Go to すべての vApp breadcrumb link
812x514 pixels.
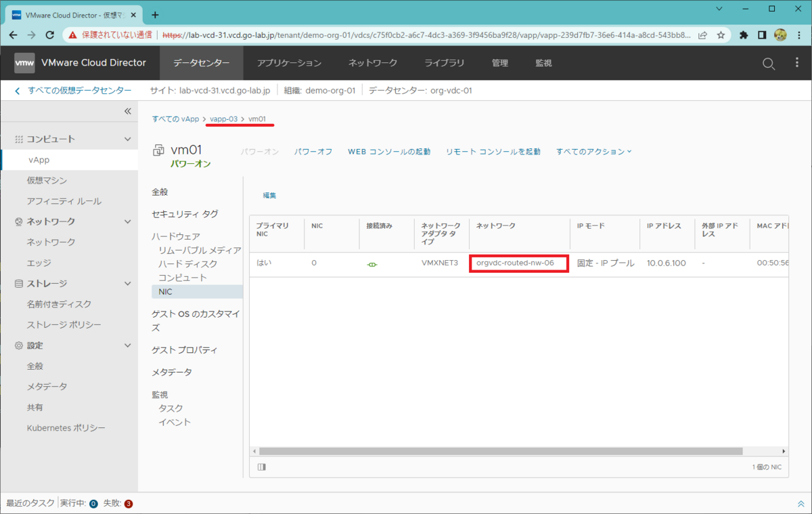point(175,119)
